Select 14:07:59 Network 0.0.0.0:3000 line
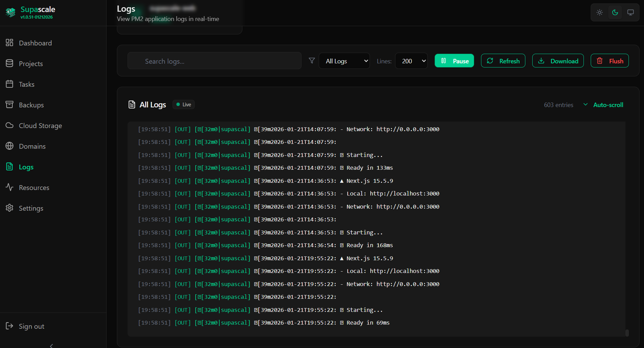 [288, 129]
